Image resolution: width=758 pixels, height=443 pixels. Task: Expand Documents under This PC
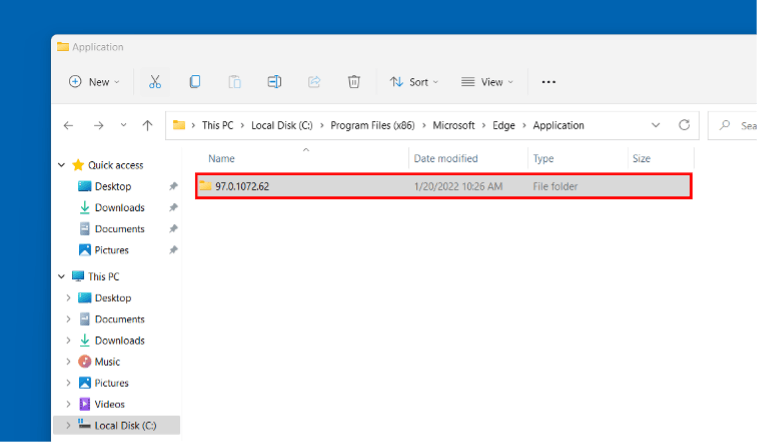pos(68,319)
